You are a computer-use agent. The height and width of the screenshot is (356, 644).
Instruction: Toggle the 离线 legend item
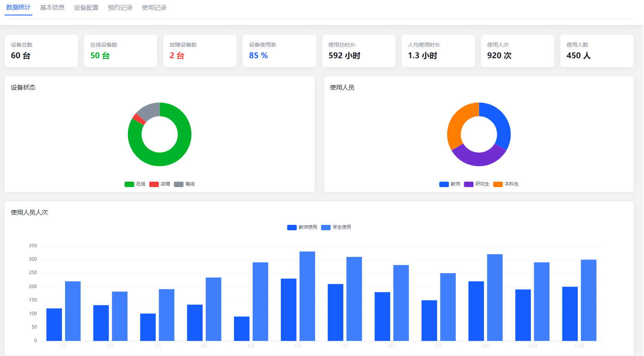click(184, 184)
